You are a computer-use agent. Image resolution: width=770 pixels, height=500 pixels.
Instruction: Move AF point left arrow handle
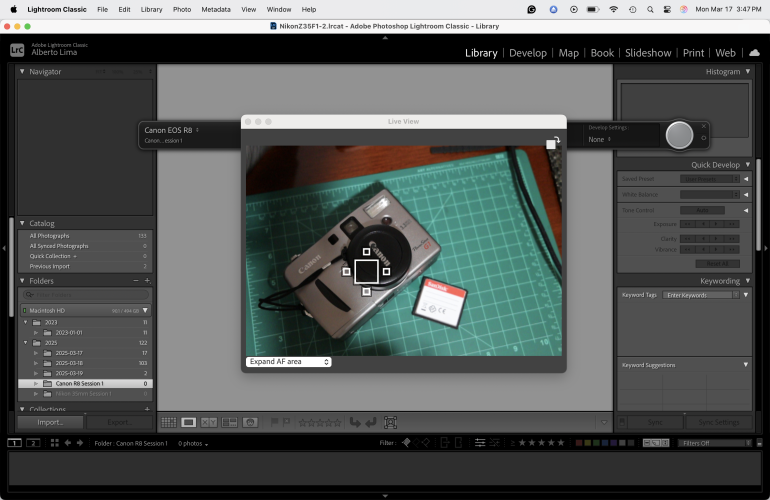point(347,272)
